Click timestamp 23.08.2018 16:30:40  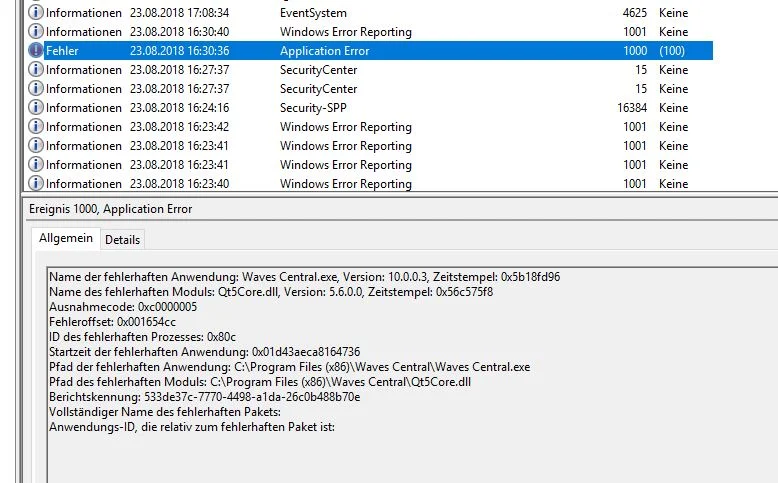pyautogui.click(x=180, y=32)
